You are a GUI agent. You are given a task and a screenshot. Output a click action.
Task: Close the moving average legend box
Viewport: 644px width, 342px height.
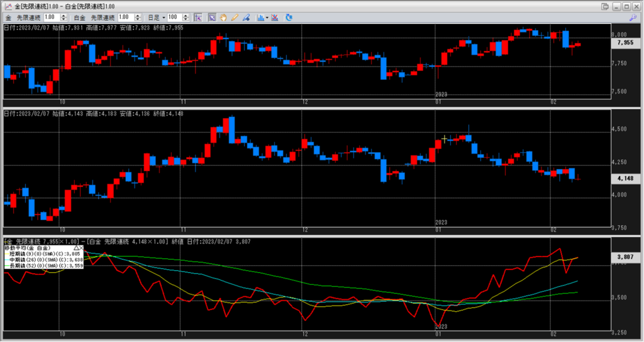point(83,248)
